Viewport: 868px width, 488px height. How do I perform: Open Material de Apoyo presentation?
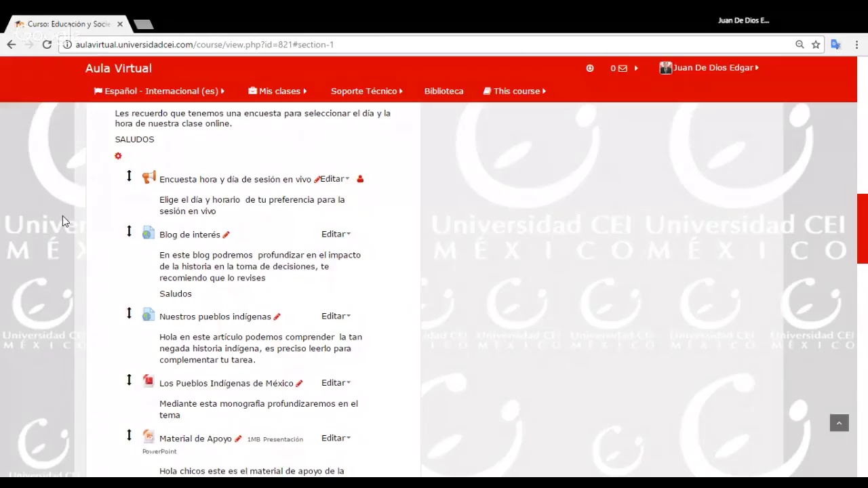tap(195, 439)
